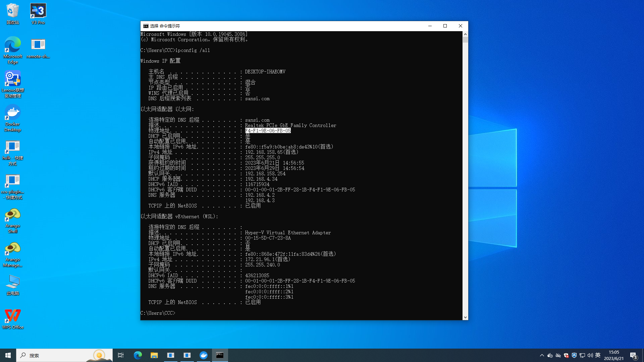Click the WSL IPv4 address 172.21.96.1

click(x=260, y=259)
